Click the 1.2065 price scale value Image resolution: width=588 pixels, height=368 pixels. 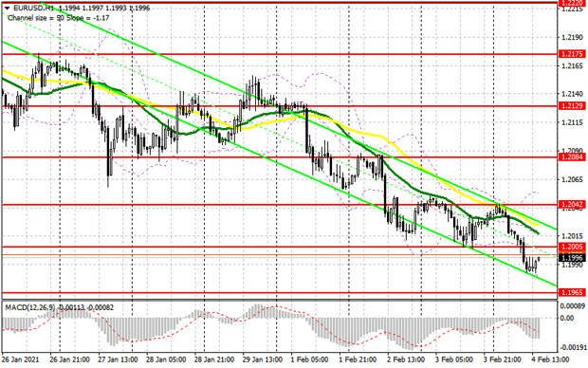coord(573,179)
